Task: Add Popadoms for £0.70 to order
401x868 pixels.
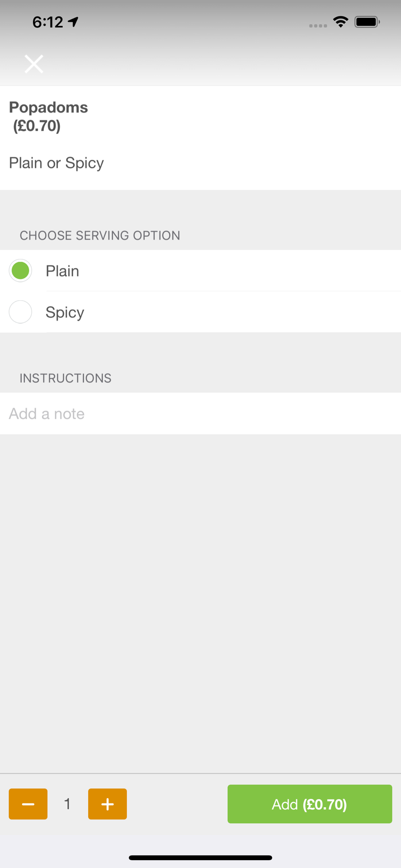Action: pyautogui.click(x=310, y=804)
